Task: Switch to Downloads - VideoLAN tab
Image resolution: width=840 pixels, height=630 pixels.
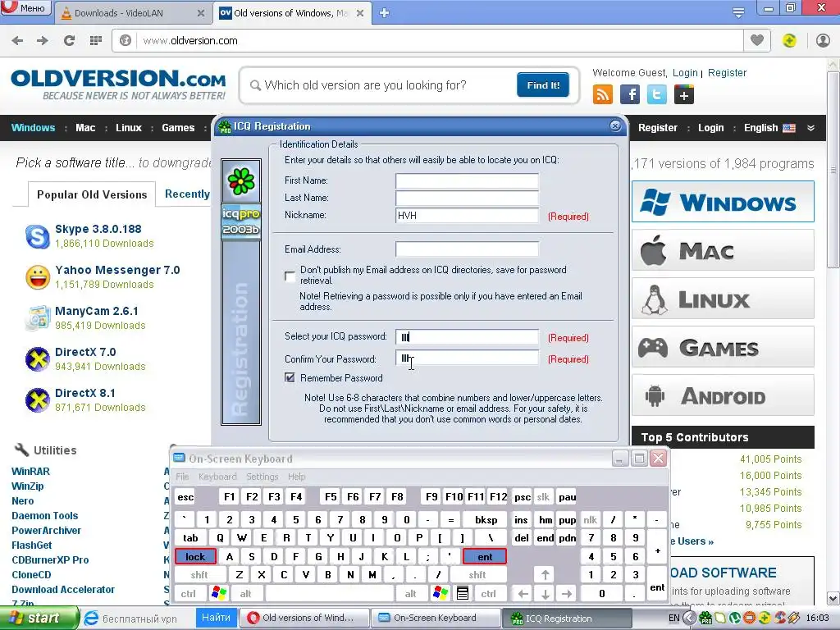Action: (x=132, y=13)
